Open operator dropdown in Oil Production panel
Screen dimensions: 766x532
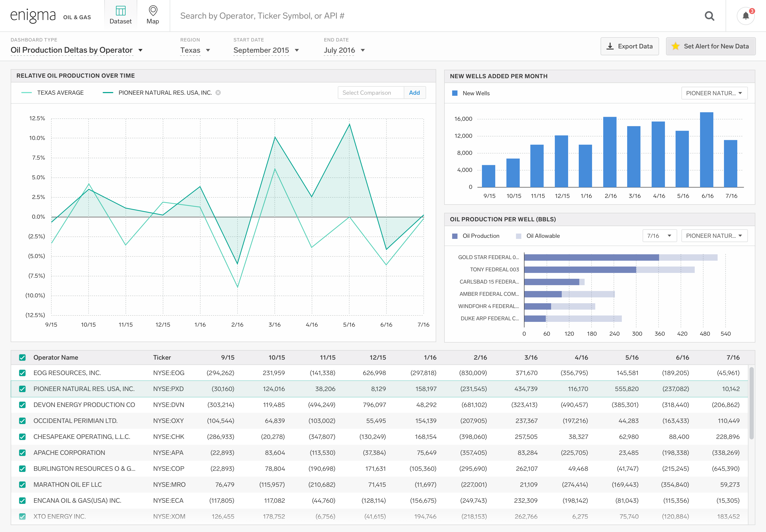[x=714, y=236]
